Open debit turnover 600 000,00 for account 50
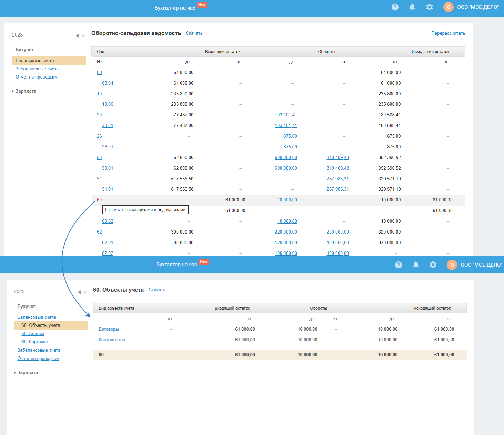504x435 pixels. tap(286, 158)
